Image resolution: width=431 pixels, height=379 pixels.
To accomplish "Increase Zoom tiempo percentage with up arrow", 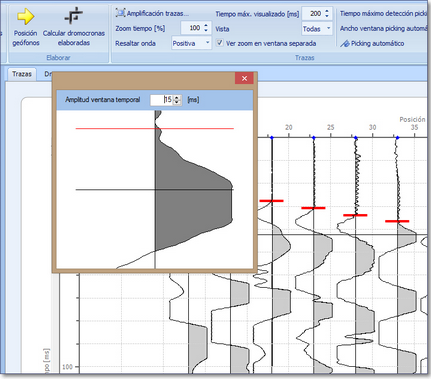I will pos(206,25).
